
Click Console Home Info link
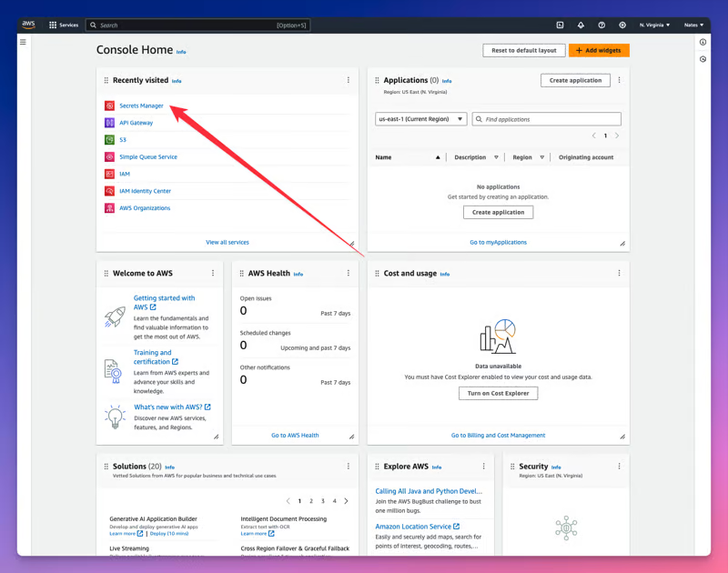pos(181,52)
